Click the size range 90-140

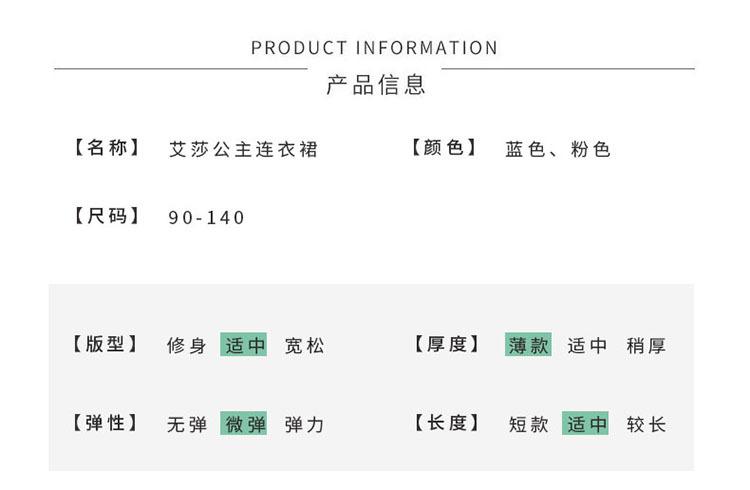coord(206,218)
